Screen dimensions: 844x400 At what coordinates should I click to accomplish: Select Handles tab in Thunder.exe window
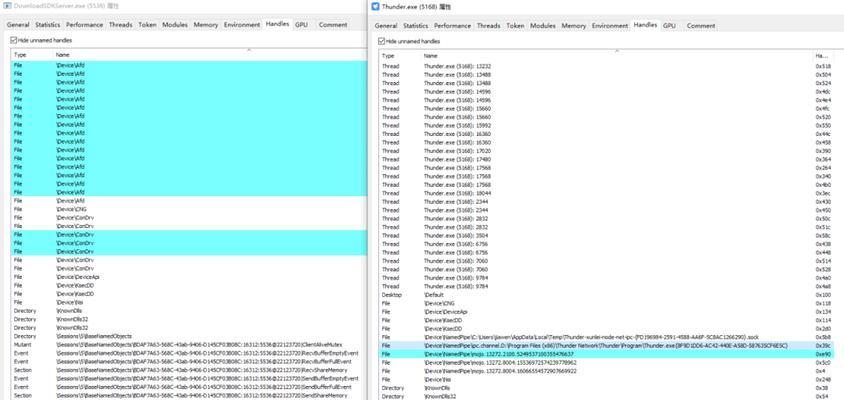(x=645, y=25)
